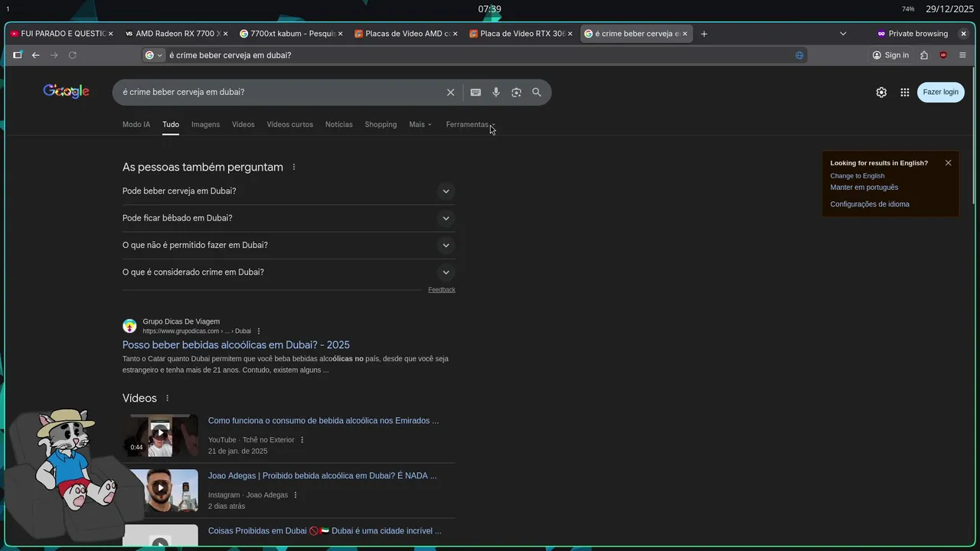
Task: Open 'Como funciona o consumo de bebida' video link
Action: [x=323, y=421]
